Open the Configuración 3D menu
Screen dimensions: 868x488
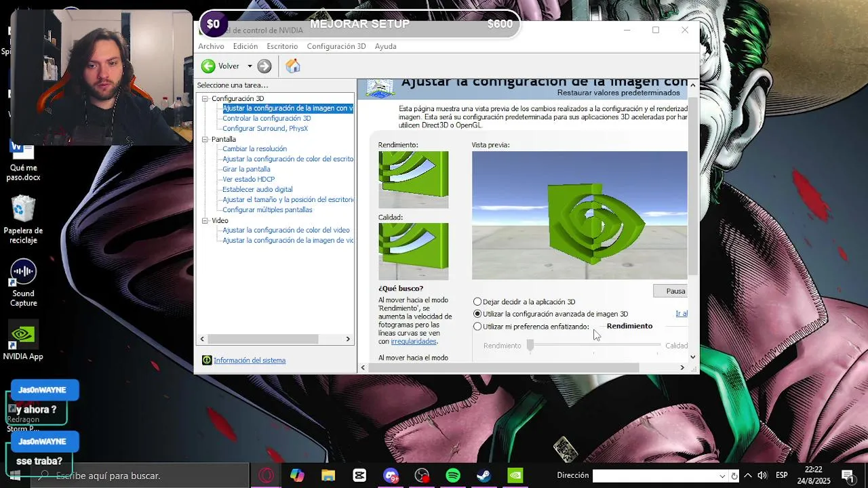[x=336, y=46]
